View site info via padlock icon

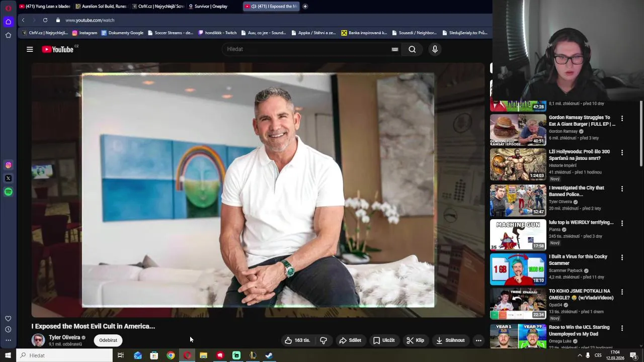58,20
